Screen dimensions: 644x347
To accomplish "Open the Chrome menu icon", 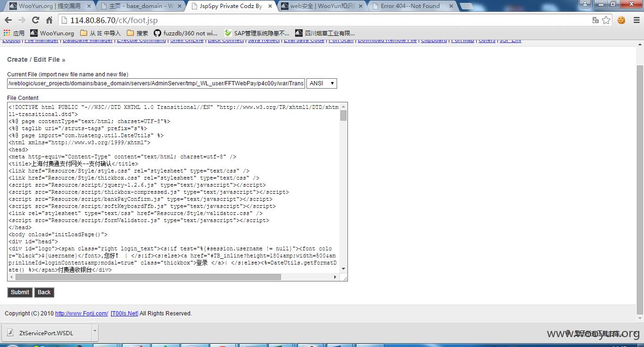I will [x=636, y=20].
